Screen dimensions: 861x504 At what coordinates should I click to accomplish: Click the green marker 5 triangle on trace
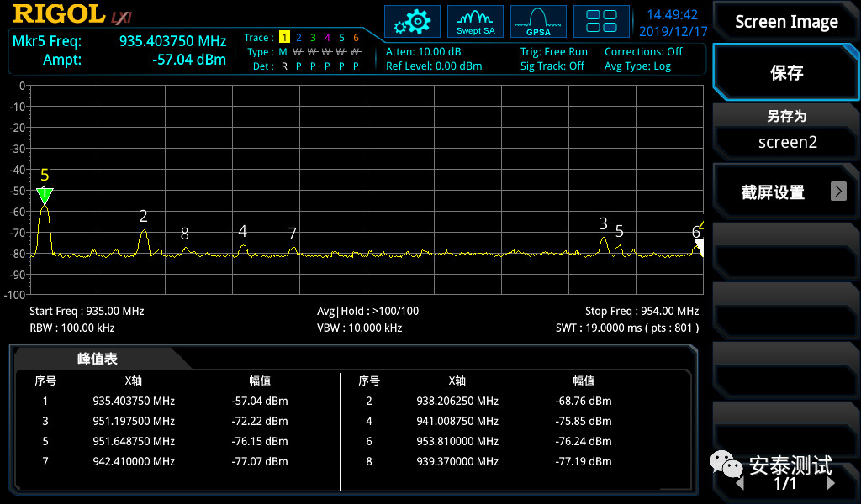pos(45,196)
